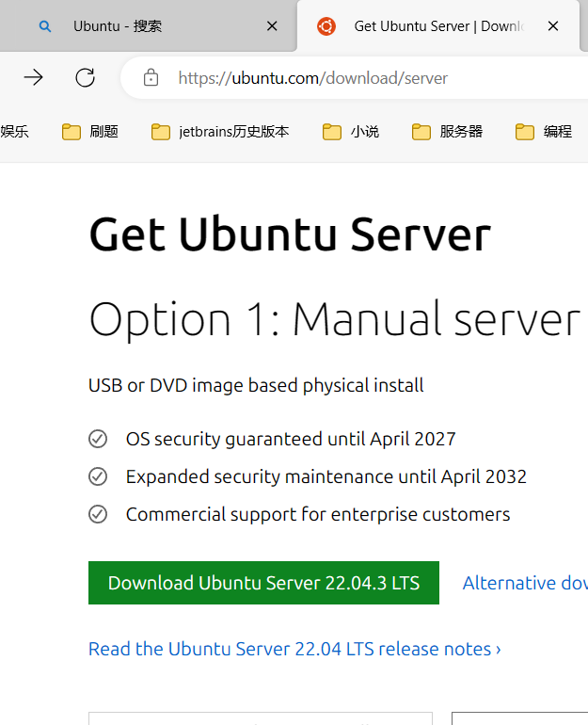588x725 pixels.
Task: Click the address bar URL field
Action: 358,78
